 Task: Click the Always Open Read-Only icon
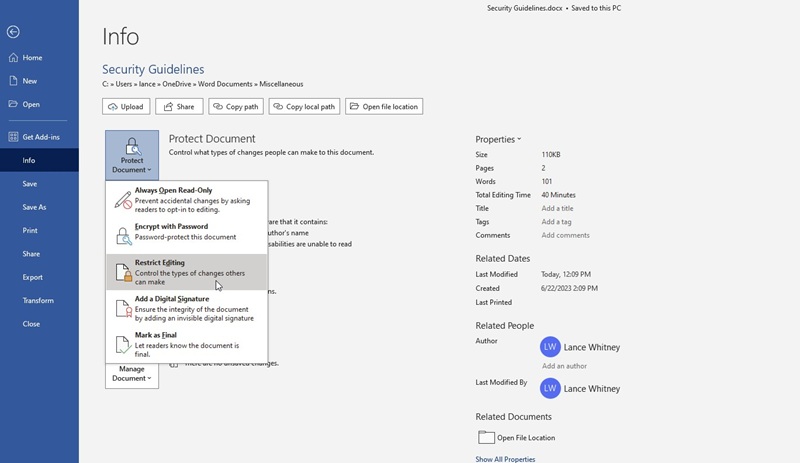click(122, 199)
